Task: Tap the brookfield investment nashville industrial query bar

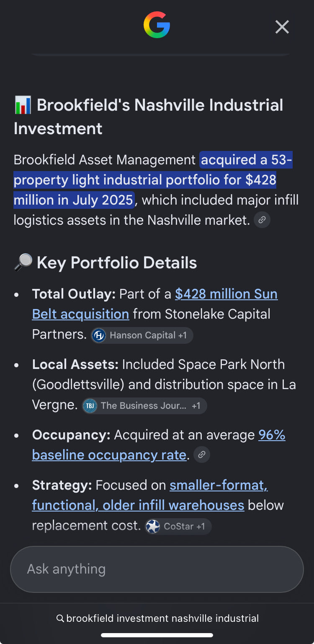Action: [x=157, y=618]
